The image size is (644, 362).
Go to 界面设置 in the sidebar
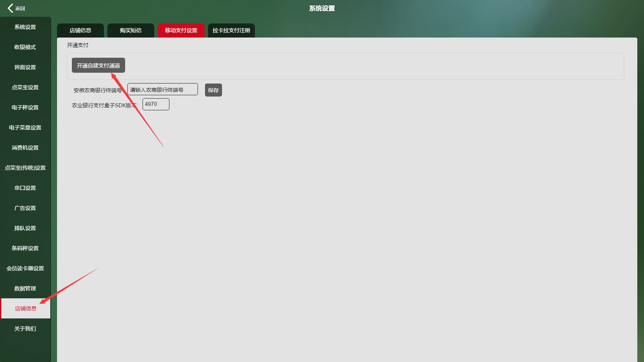pyautogui.click(x=25, y=67)
